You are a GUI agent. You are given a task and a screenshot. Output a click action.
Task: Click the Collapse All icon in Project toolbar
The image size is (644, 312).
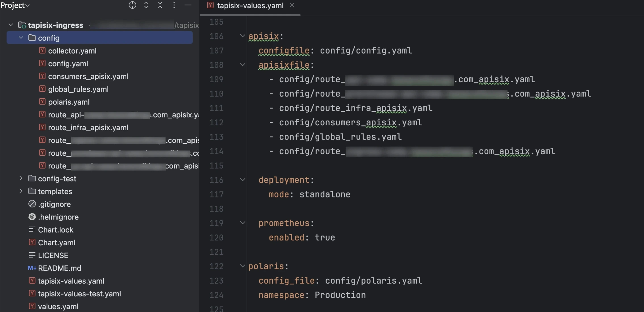coord(160,5)
